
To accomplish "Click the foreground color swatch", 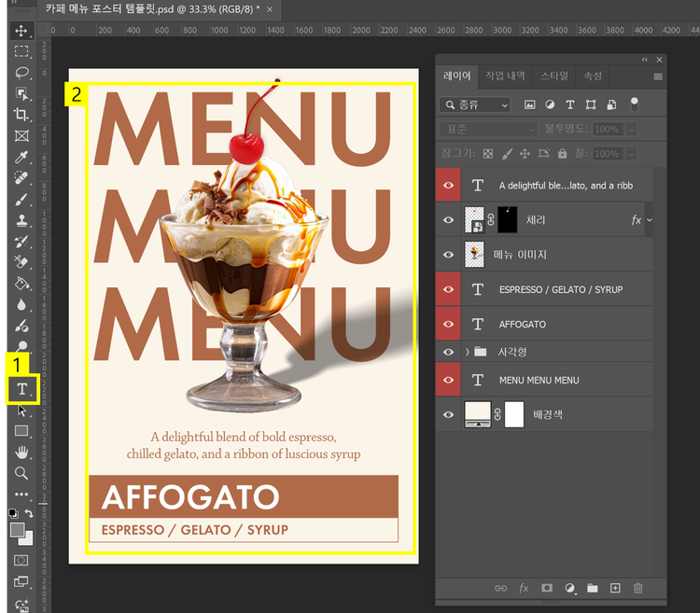I will [17, 529].
